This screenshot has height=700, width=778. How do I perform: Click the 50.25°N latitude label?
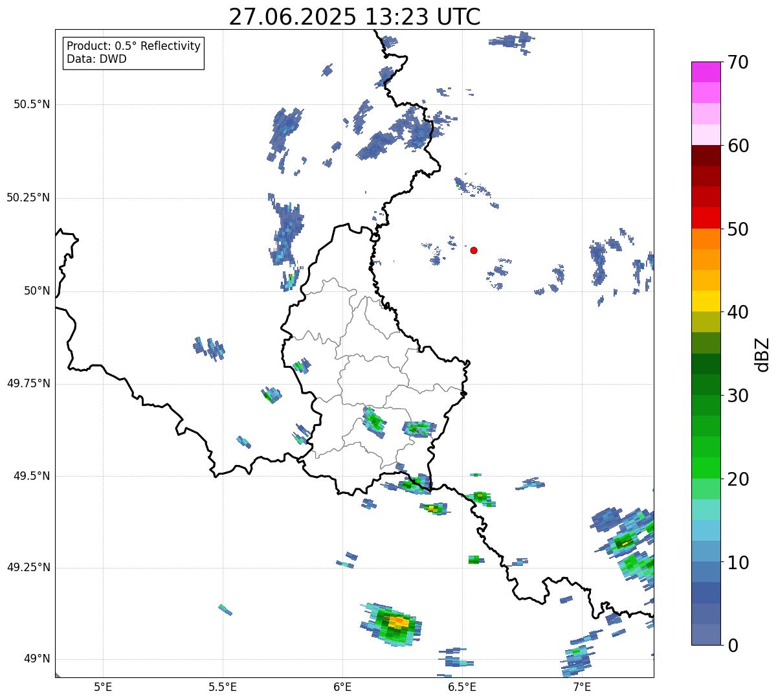coord(28,198)
